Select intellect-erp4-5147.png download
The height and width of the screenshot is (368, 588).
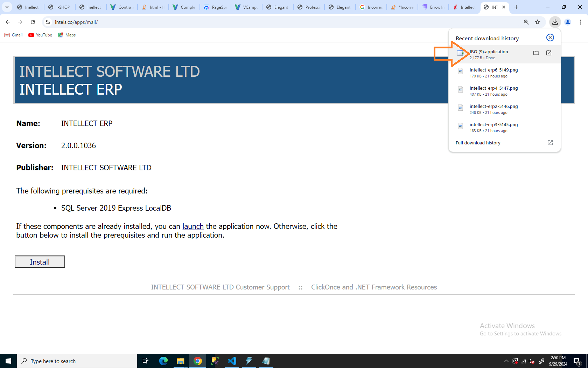(x=505, y=91)
